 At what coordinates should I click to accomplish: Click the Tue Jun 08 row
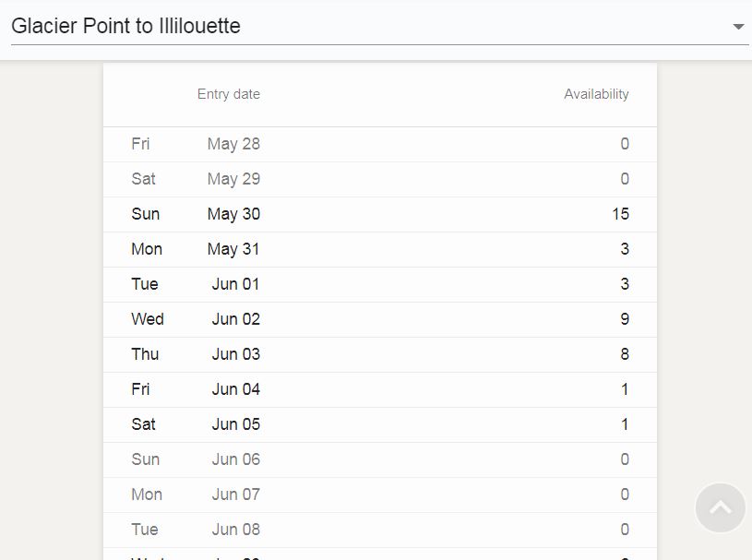coord(380,530)
